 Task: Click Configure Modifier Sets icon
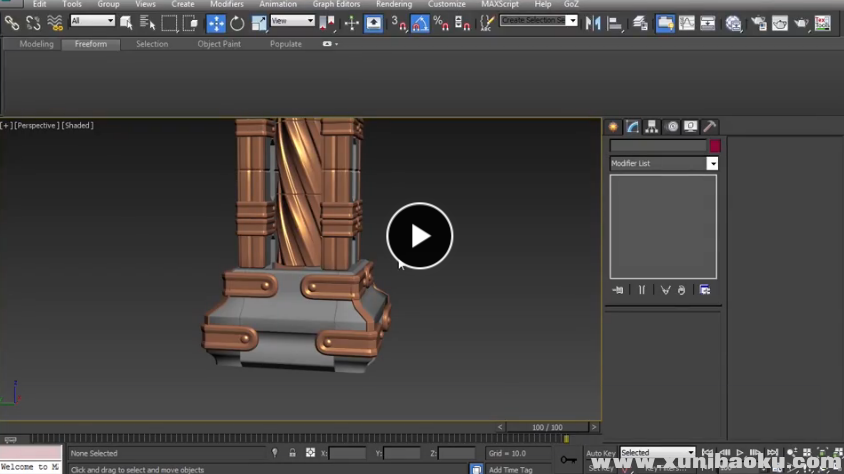click(705, 290)
